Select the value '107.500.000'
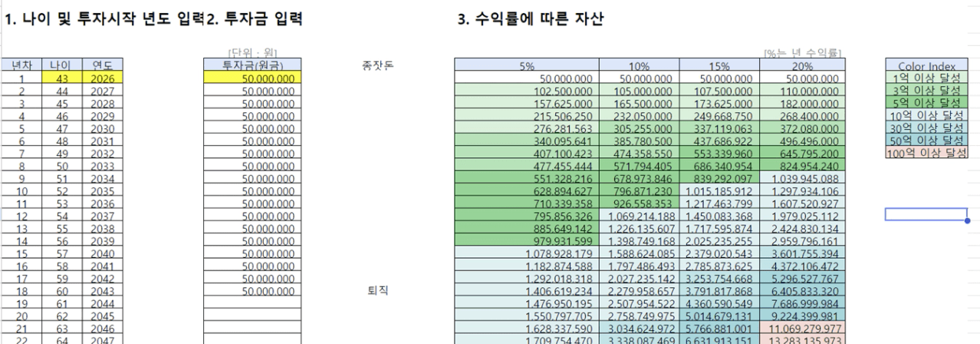 719,91
